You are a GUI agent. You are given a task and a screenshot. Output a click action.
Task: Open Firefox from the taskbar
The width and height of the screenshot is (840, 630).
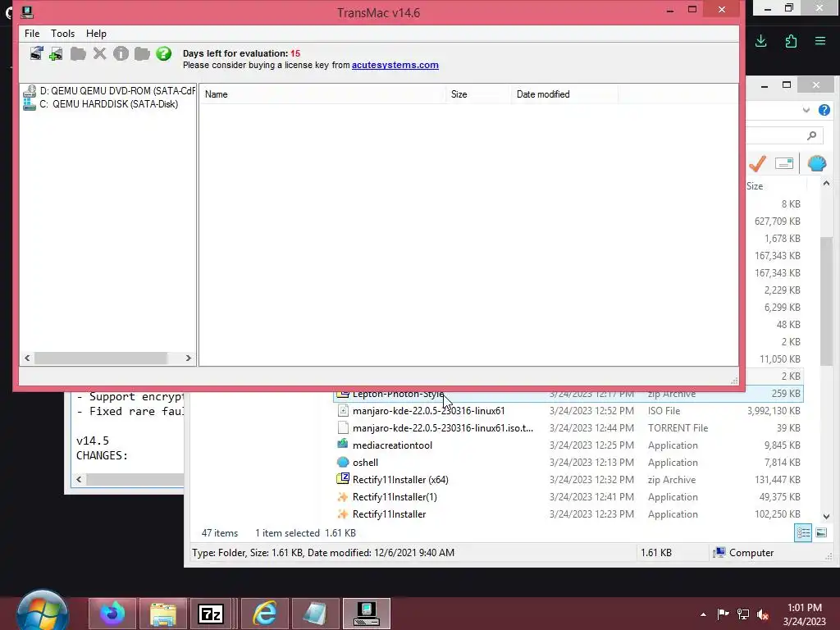(112, 614)
